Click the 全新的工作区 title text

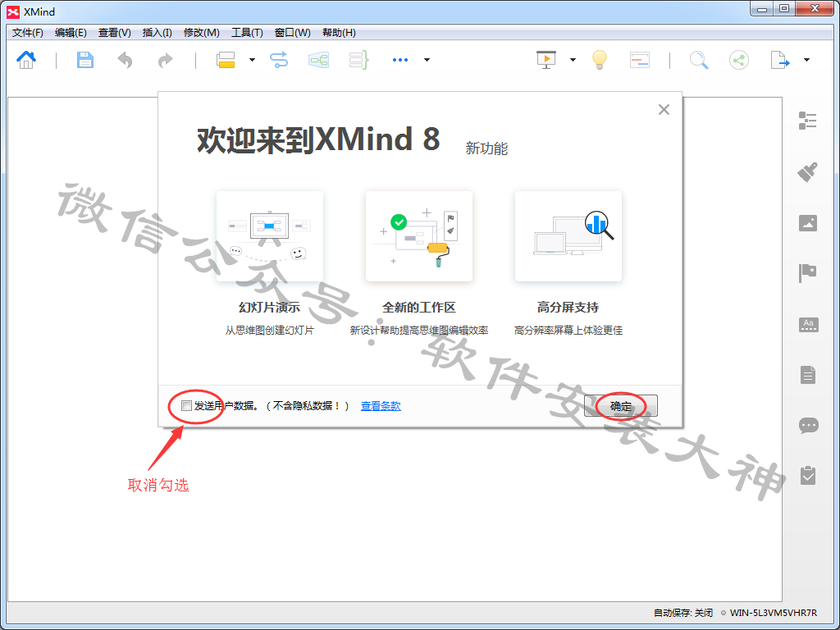[419, 308]
